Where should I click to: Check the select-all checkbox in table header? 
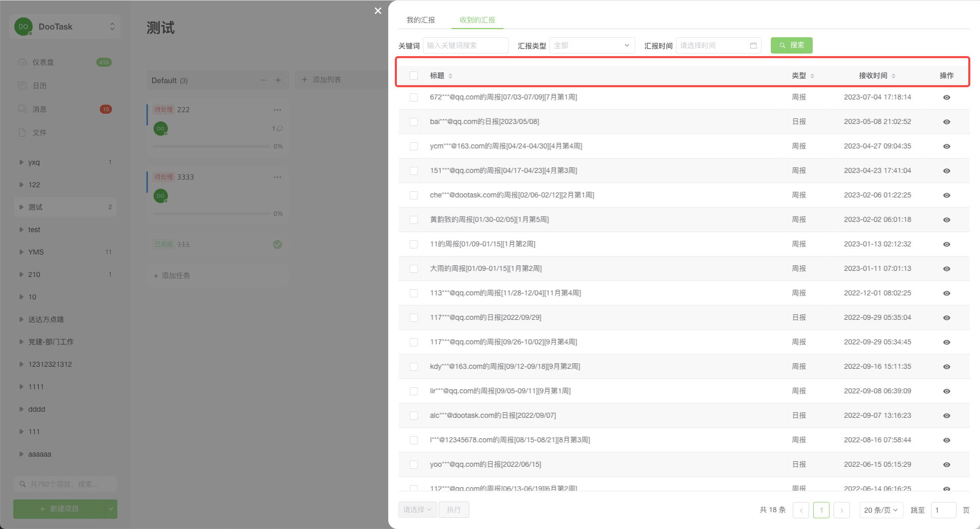(414, 75)
